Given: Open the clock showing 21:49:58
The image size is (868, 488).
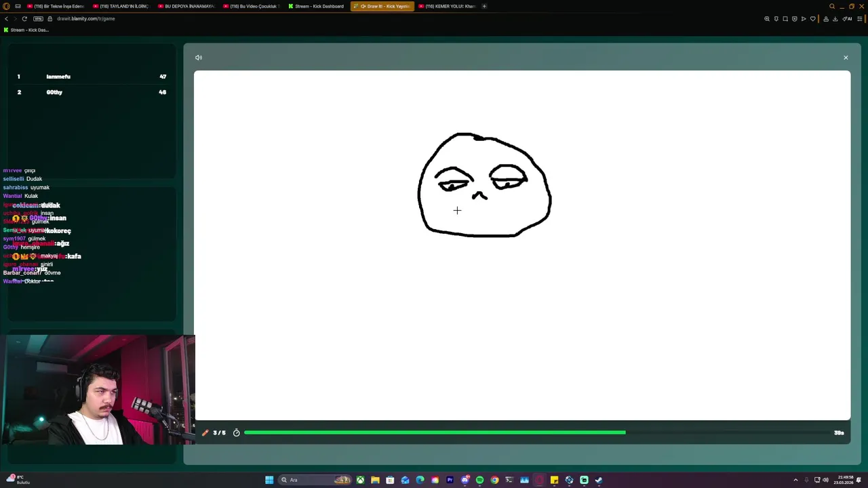Looking at the screenshot, I should 845,480.
